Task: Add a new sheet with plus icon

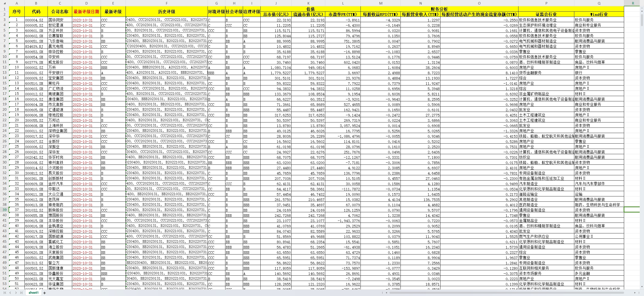Action: (x=45, y=293)
